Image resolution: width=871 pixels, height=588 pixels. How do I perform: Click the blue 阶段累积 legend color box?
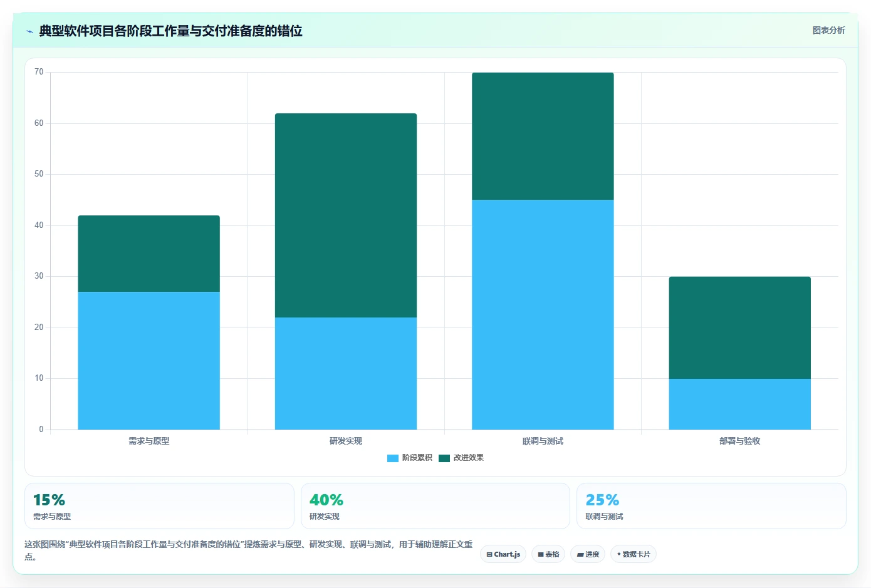(393, 458)
